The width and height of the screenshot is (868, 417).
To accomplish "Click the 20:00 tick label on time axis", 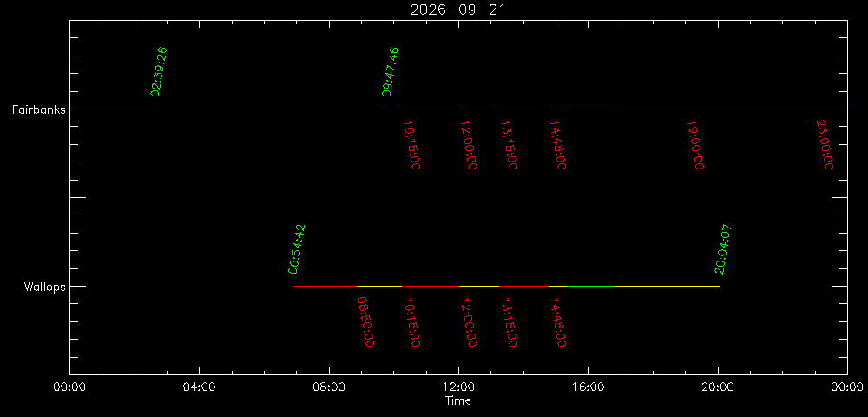I will click(718, 386).
